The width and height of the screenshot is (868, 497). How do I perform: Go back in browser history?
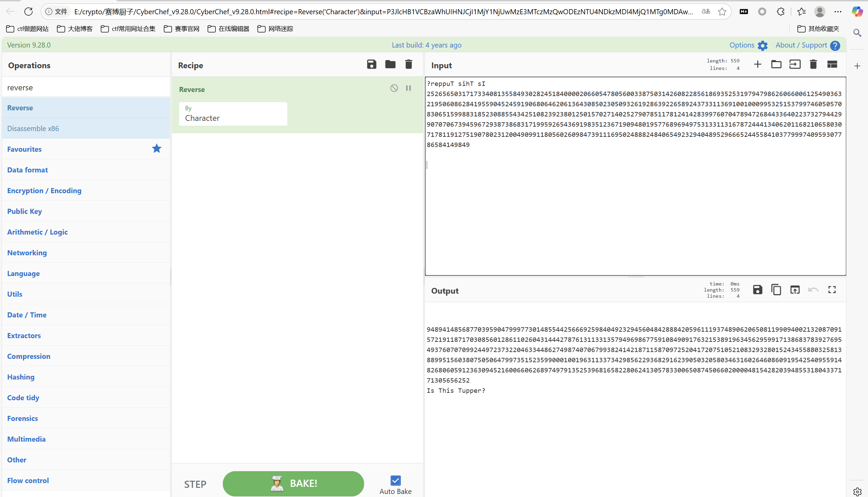[x=10, y=12]
